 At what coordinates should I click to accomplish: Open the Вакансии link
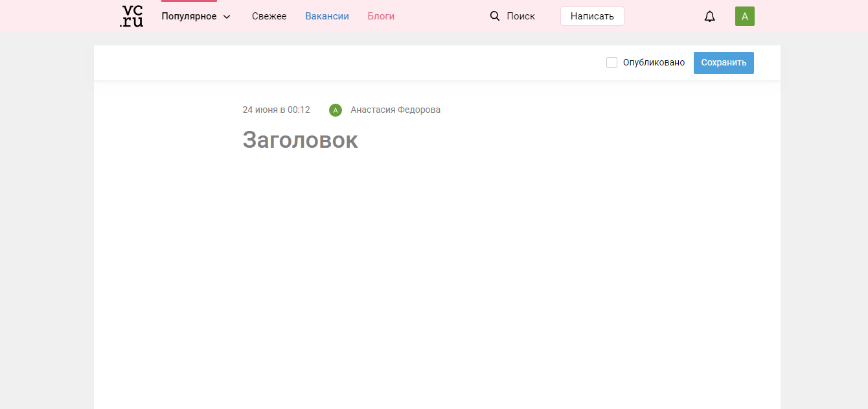[327, 16]
